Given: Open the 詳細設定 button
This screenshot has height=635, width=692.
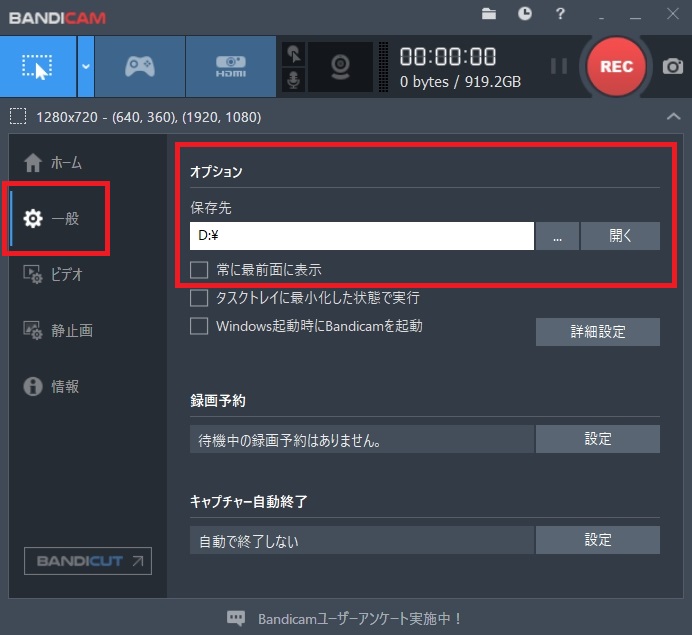Looking at the screenshot, I should [598, 332].
